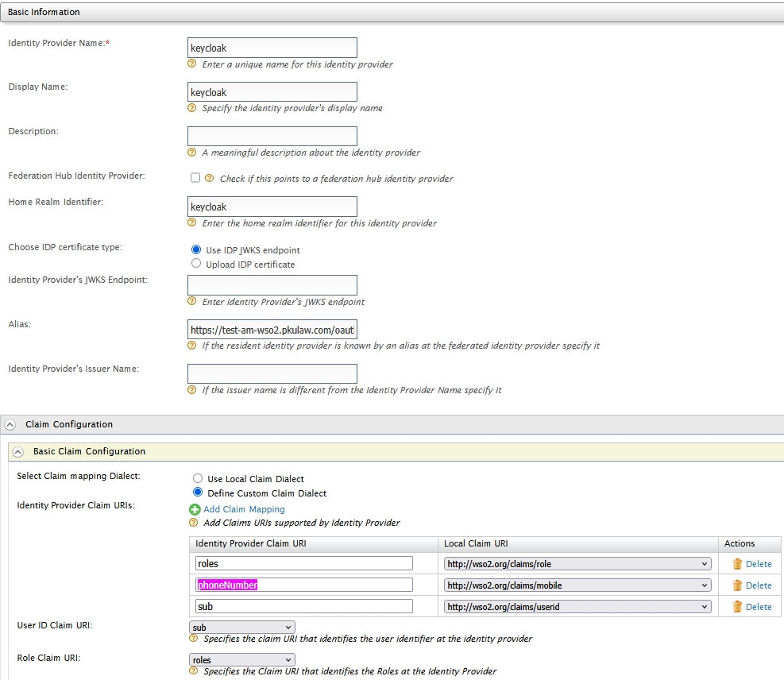784x680 pixels.
Task: Open local claim dropdown showing claims/mobile
Action: point(577,585)
